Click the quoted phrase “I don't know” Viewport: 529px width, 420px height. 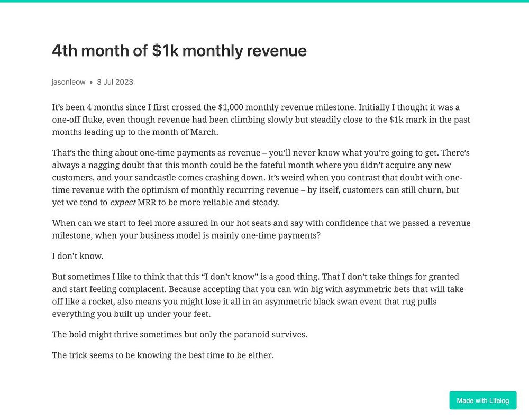(x=230, y=277)
